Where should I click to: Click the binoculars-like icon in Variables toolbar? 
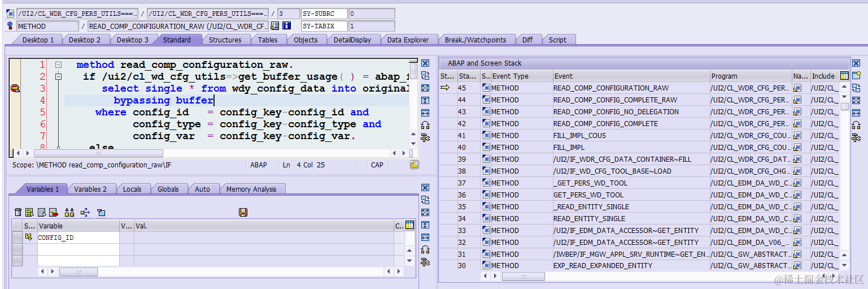coord(69,212)
